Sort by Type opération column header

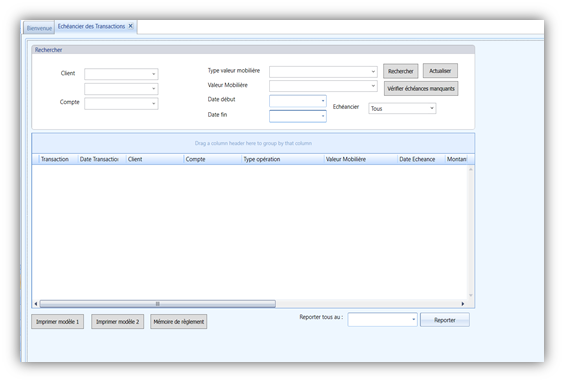(x=283, y=159)
